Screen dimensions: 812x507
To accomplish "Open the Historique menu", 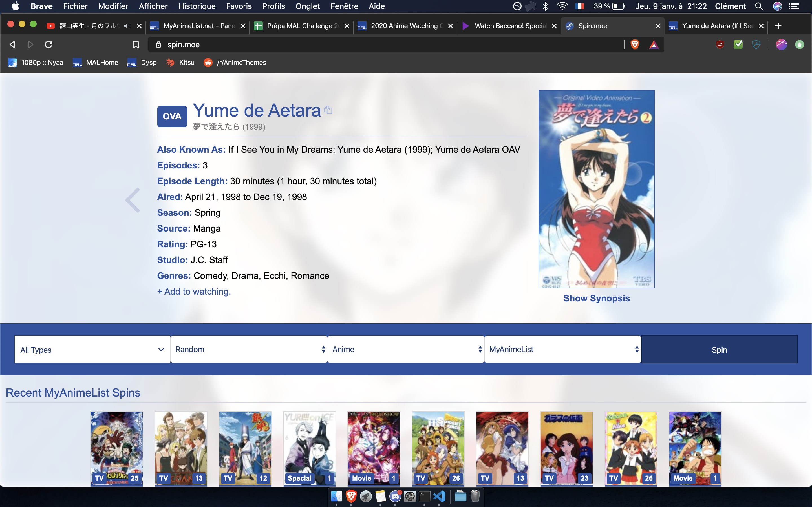I will [x=197, y=6].
